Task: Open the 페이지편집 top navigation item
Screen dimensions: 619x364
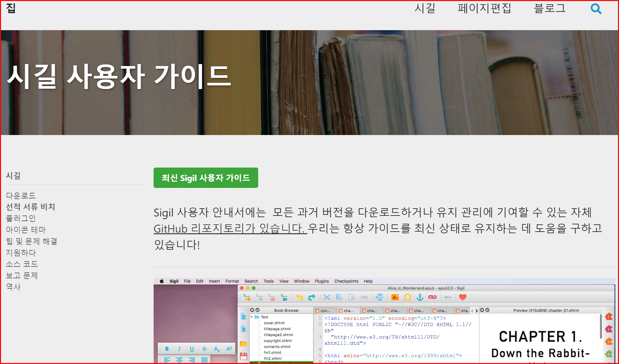Action: (x=484, y=8)
